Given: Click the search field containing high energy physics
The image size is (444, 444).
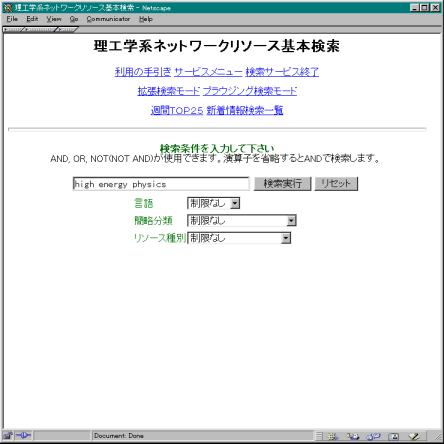Looking at the screenshot, I should click(161, 184).
